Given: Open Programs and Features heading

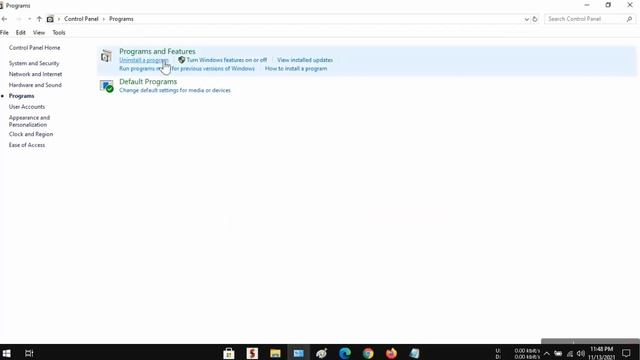Looking at the screenshot, I should [x=157, y=51].
